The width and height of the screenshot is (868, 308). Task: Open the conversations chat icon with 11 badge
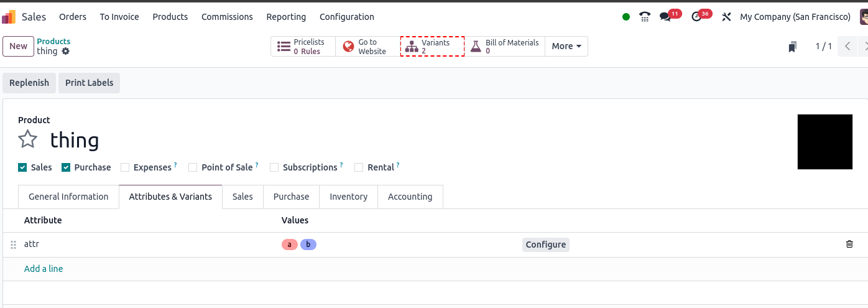click(665, 17)
